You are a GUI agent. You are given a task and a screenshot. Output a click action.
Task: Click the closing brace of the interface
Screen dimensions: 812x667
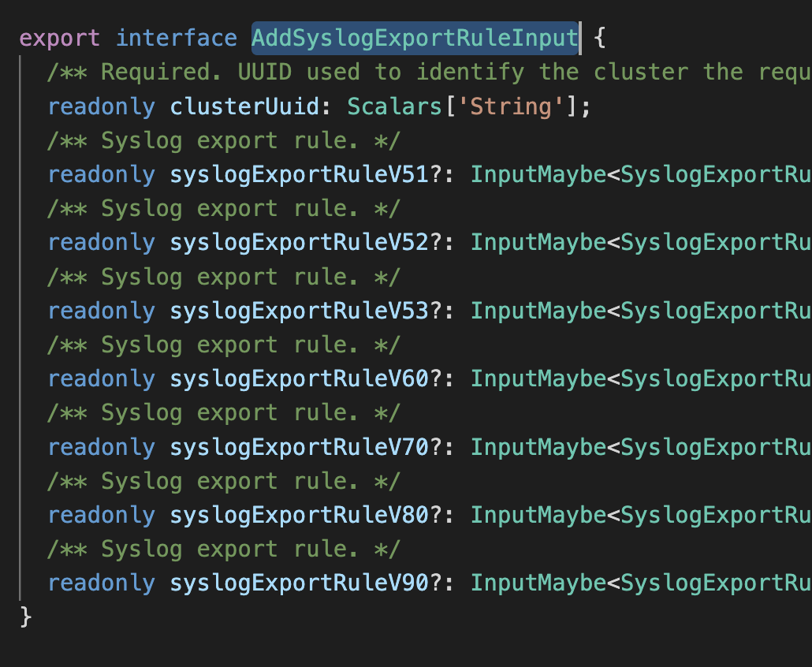(x=26, y=617)
